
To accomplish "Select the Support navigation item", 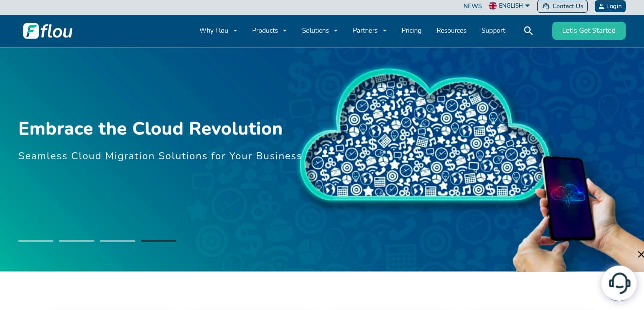I will click(493, 31).
